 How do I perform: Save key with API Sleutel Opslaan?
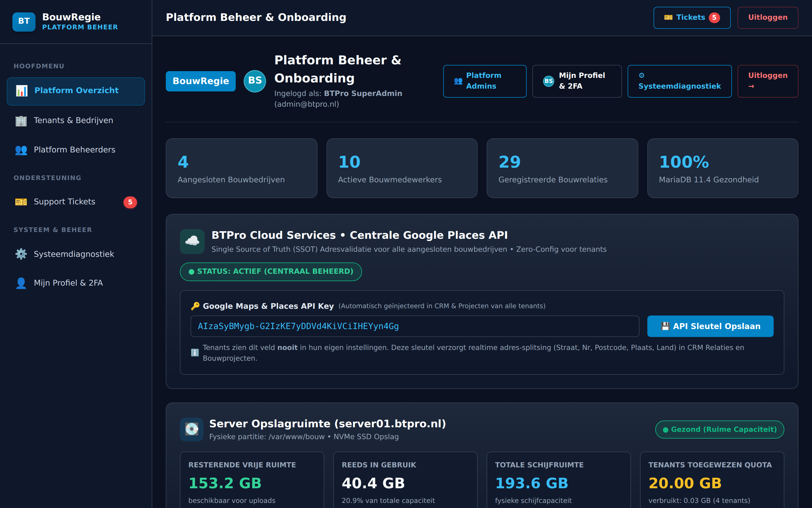point(710,326)
